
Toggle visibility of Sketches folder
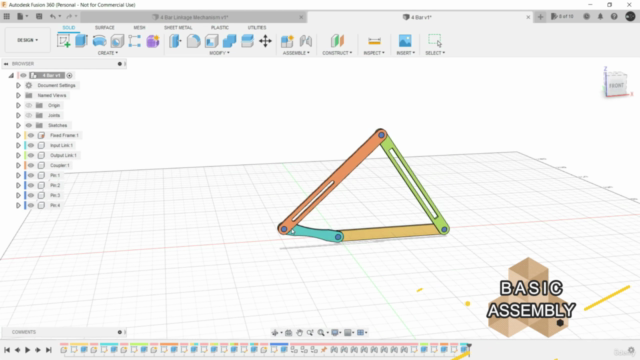click(x=29, y=125)
